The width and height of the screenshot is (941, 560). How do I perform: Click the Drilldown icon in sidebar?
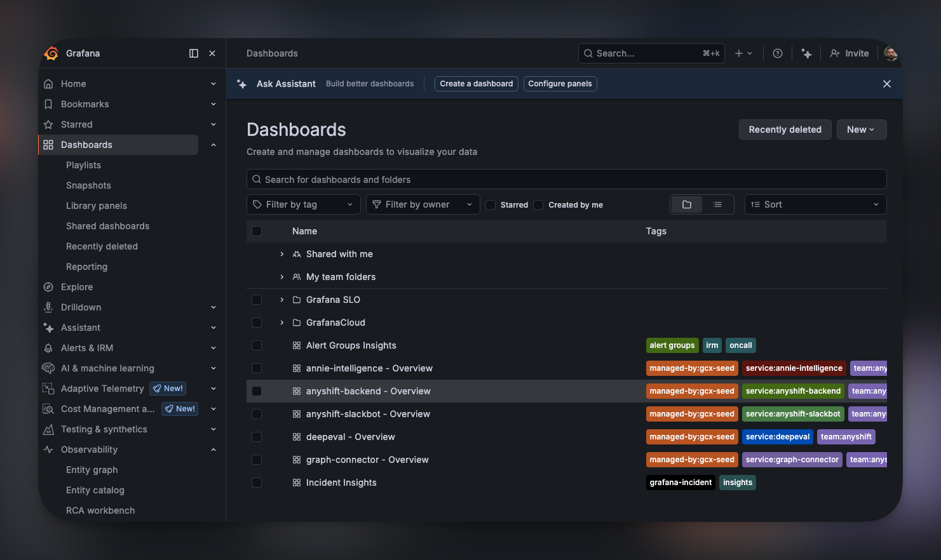point(48,307)
